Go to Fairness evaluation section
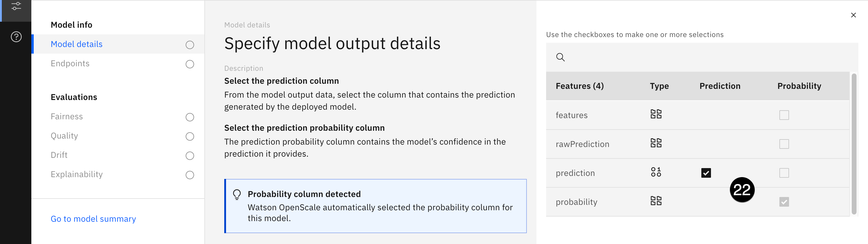 [x=67, y=117]
